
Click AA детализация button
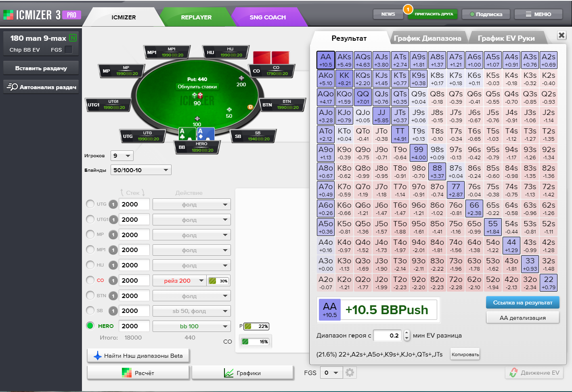[522, 318]
